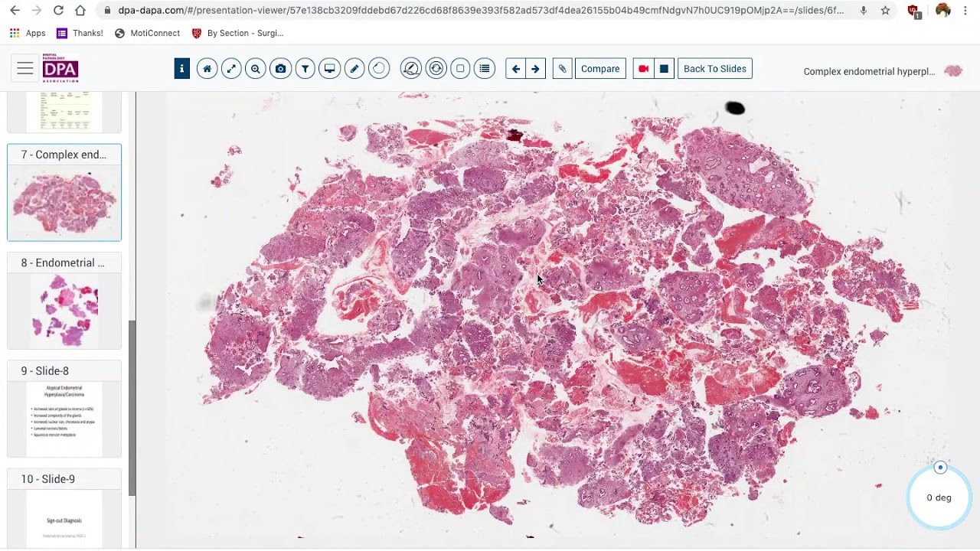Select the pencil annotation tool
Screen dimensions: 980x551
point(354,69)
